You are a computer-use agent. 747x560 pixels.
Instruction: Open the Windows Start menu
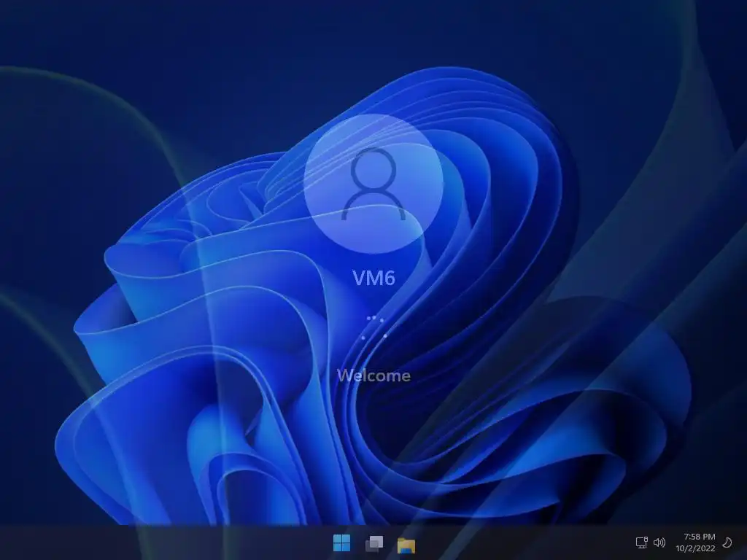(x=341, y=542)
